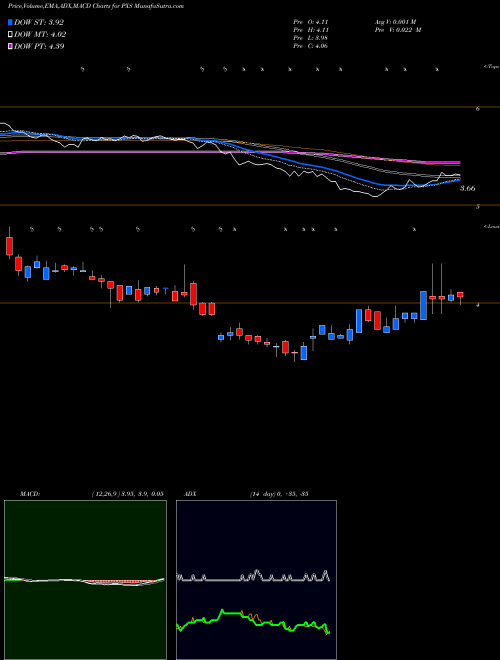Select the 'DOW MT: 4.02' label
Screen dimensions: 500x660
40,35
